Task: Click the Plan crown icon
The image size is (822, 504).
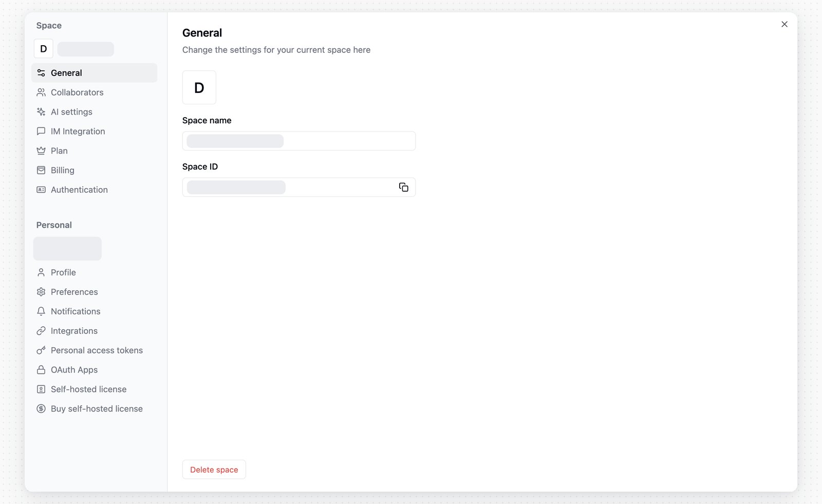Action: pyautogui.click(x=41, y=151)
